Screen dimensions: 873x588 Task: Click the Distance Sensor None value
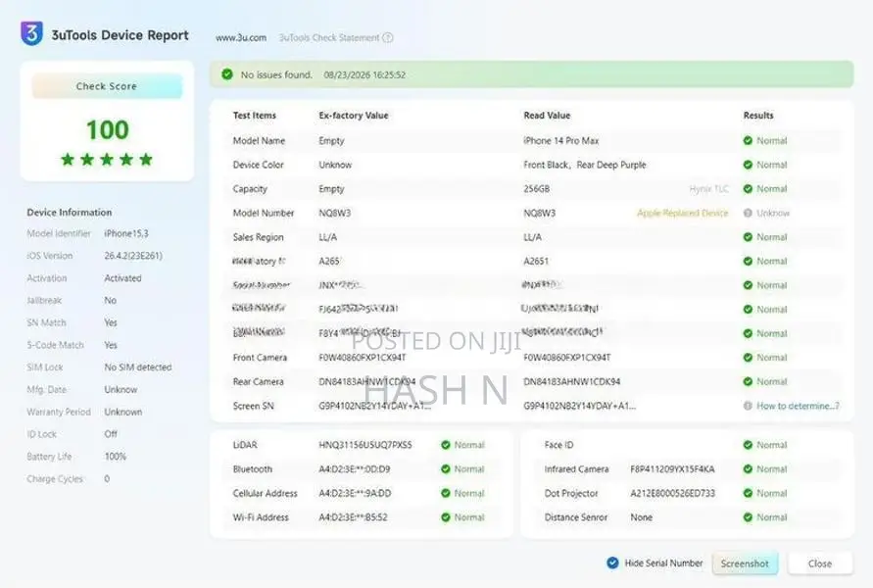click(x=642, y=517)
